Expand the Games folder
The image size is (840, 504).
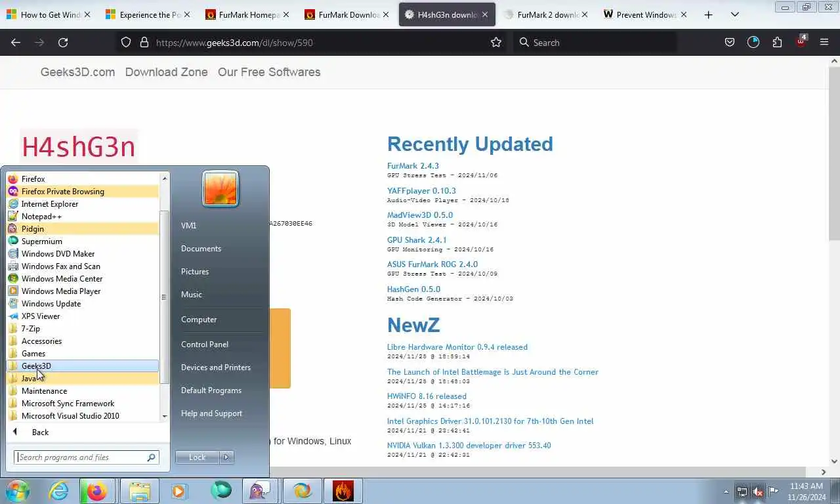pos(82,354)
